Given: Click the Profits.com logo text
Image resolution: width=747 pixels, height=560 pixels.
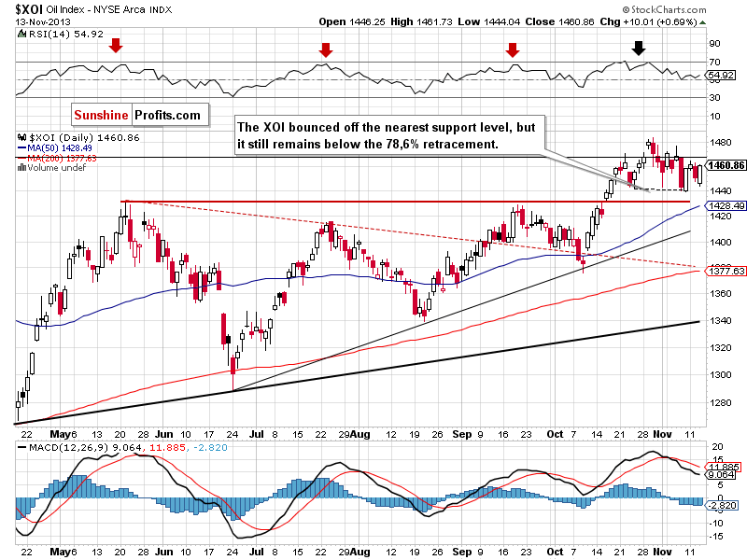Looking at the screenshot, I should coord(167,115).
